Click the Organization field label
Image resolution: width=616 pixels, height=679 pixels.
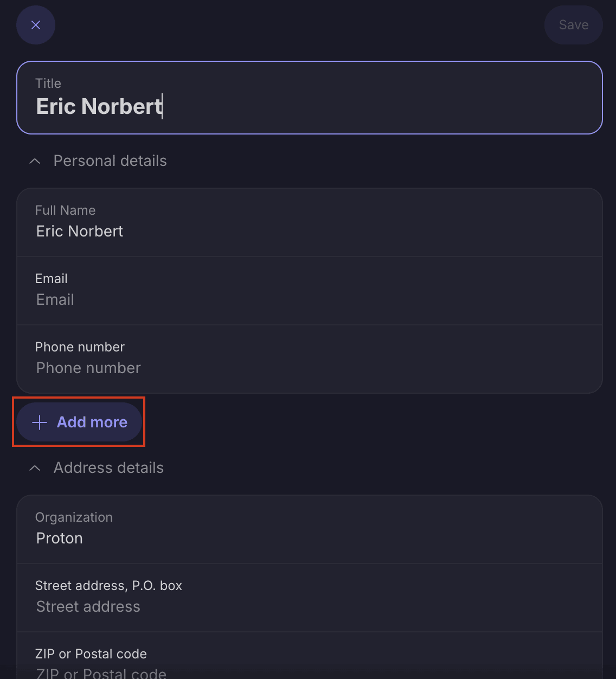[x=74, y=517]
